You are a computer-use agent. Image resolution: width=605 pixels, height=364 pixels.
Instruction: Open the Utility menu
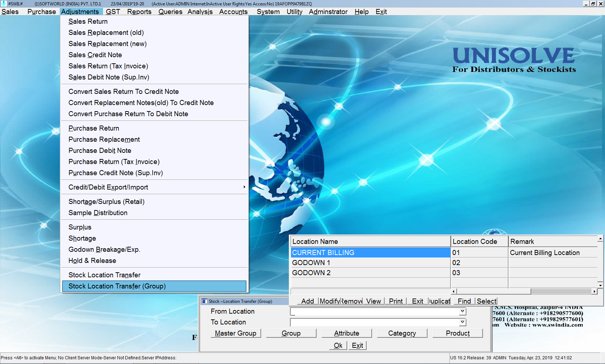click(294, 12)
